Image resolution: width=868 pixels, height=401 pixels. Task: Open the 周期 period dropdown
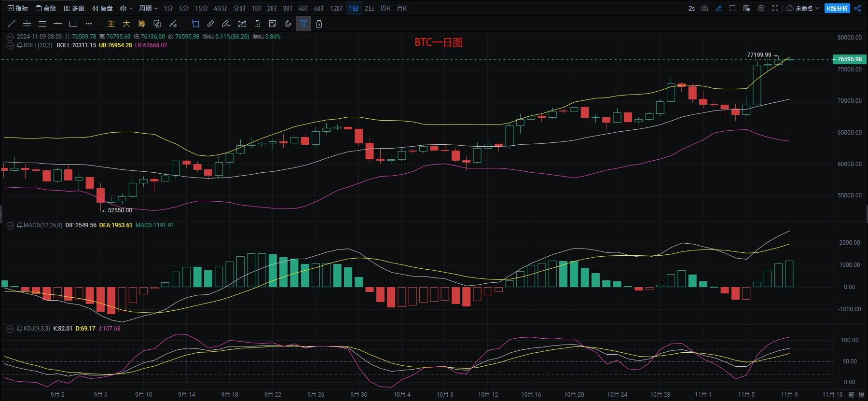[148, 8]
